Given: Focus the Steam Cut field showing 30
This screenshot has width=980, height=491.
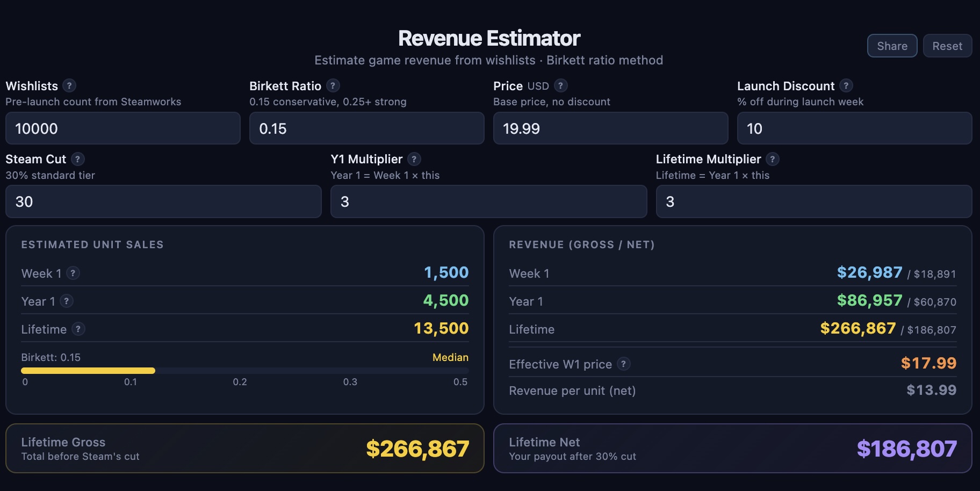Looking at the screenshot, I should click(163, 201).
